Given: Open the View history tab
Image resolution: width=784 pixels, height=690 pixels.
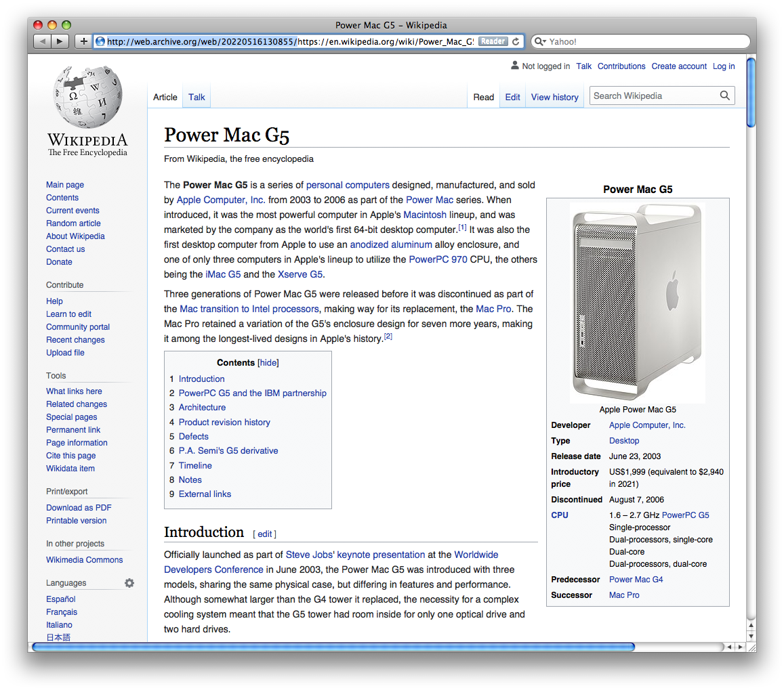Looking at the screenshot, I should (x=554, y=97).
